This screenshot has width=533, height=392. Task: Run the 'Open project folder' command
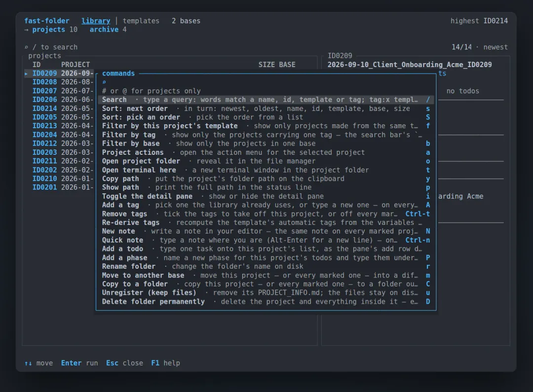(x=266, y=161)
